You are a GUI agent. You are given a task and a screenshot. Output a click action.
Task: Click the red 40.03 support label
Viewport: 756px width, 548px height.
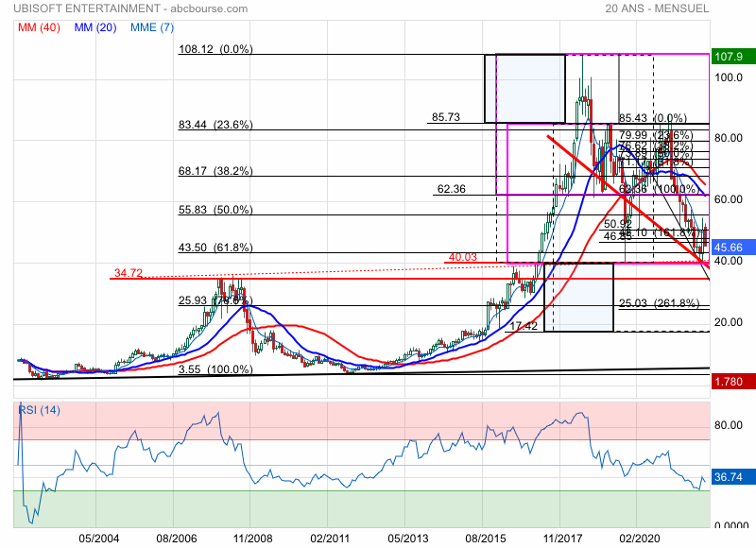(463, 257)
